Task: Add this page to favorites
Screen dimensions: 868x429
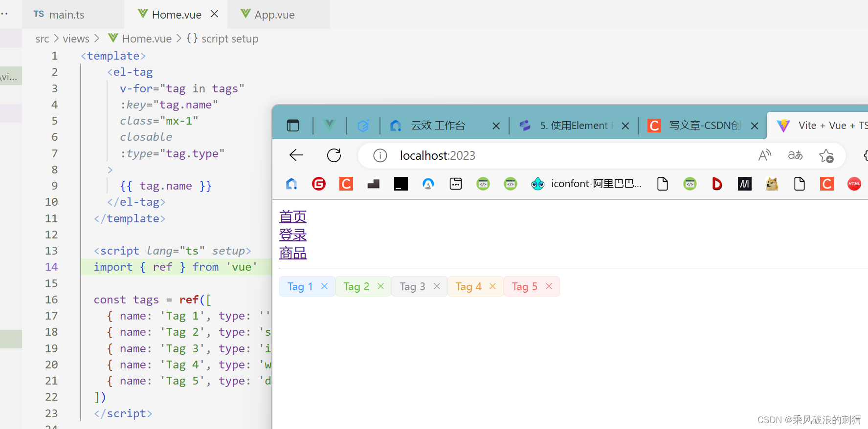Action: [x=826, y=156]
